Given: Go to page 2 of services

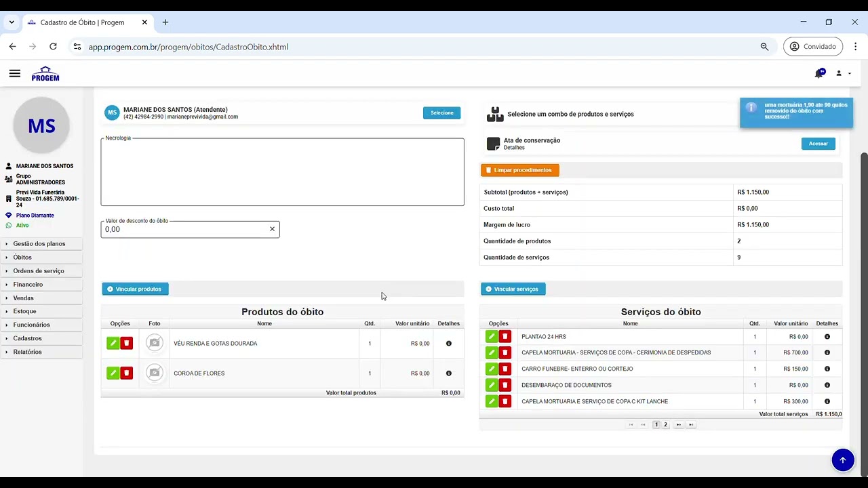Looking at the screenshot, I should [x=665, y=425].
